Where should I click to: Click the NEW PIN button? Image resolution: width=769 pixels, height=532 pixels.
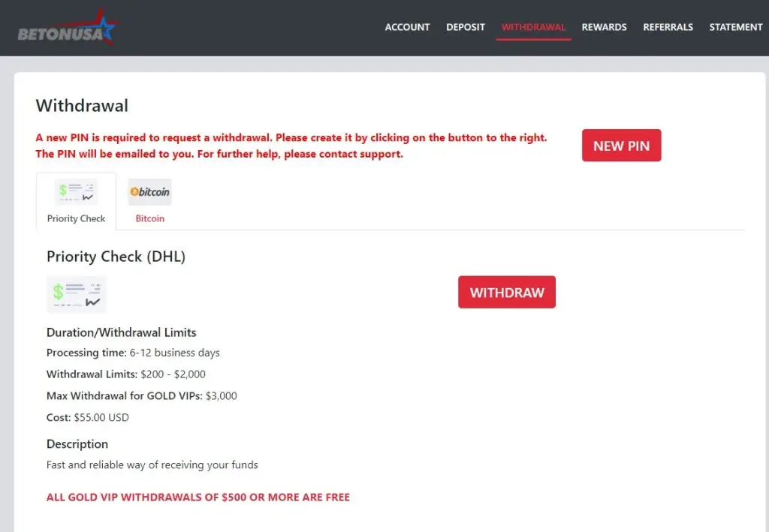click(621, 146)
